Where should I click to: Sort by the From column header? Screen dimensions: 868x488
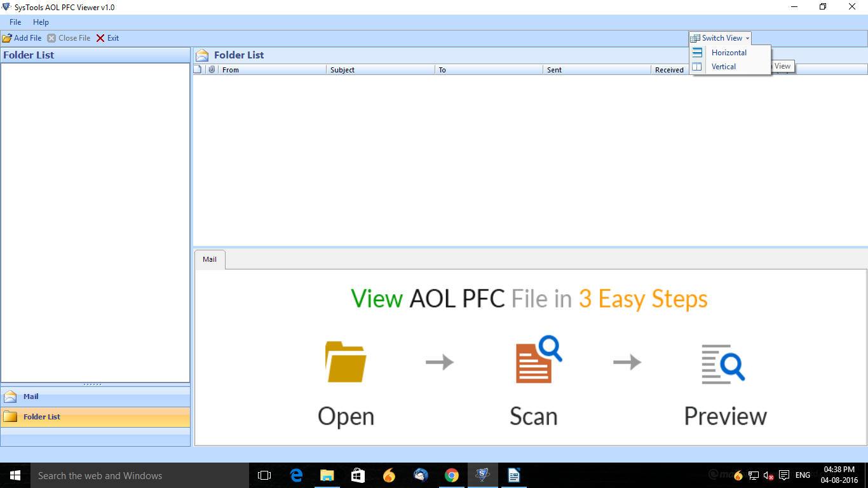(x=231, y=70)
